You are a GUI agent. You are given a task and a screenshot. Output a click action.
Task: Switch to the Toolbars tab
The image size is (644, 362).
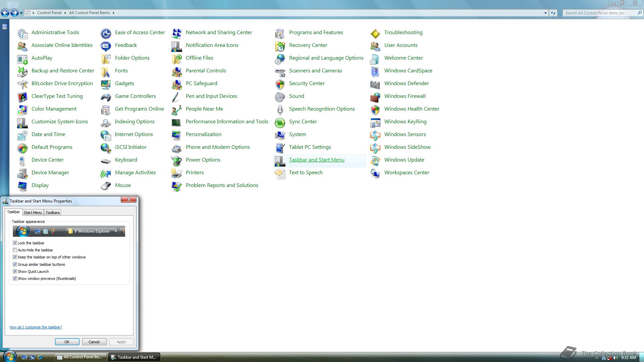point(53,213)
